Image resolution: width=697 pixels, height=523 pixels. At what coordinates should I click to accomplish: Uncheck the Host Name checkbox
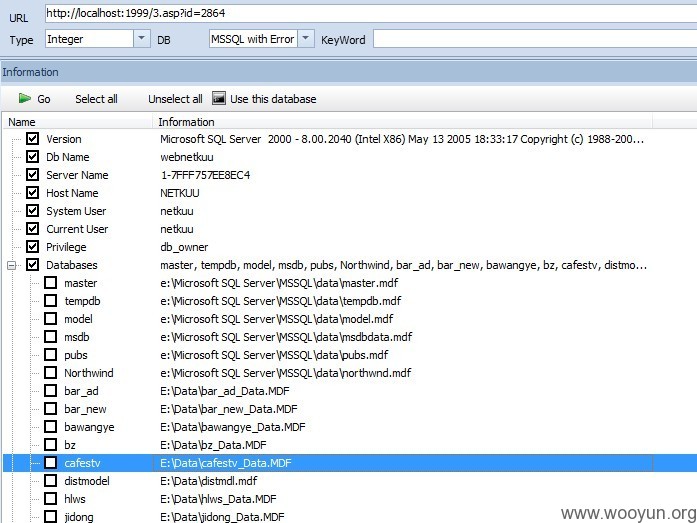pyautogui.click(x=32, y=192)
